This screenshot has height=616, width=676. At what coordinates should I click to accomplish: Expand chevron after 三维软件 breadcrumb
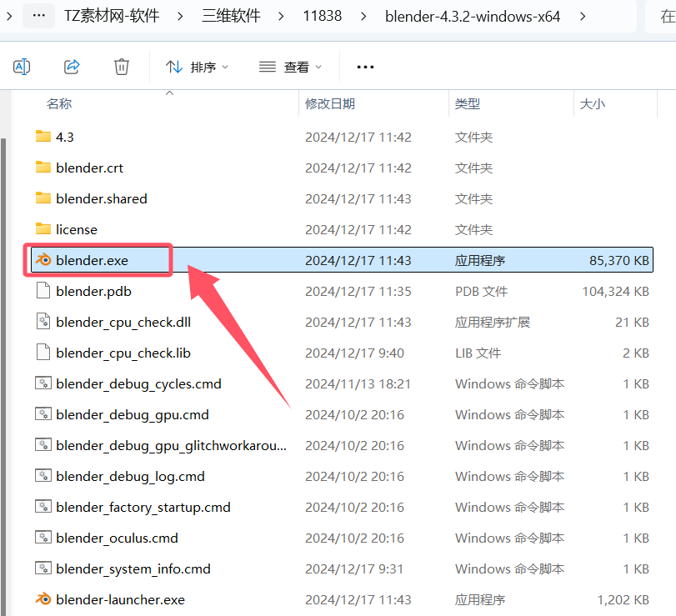[x=281, y=17]
